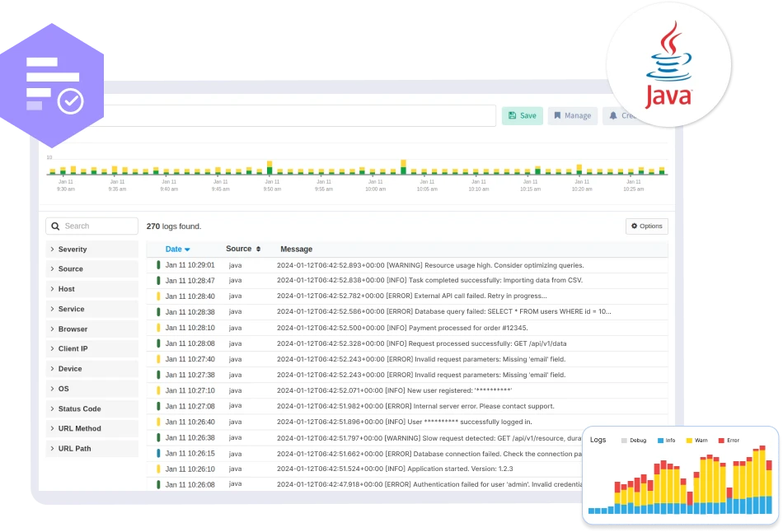
Task: Expand the Severity filter
Action: pyautogui.click(x=91, y=249)
